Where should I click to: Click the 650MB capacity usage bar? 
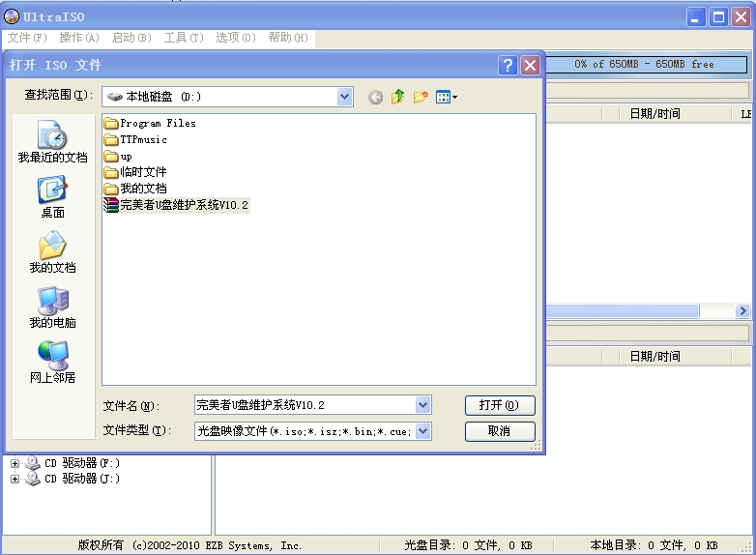point(646,64)
